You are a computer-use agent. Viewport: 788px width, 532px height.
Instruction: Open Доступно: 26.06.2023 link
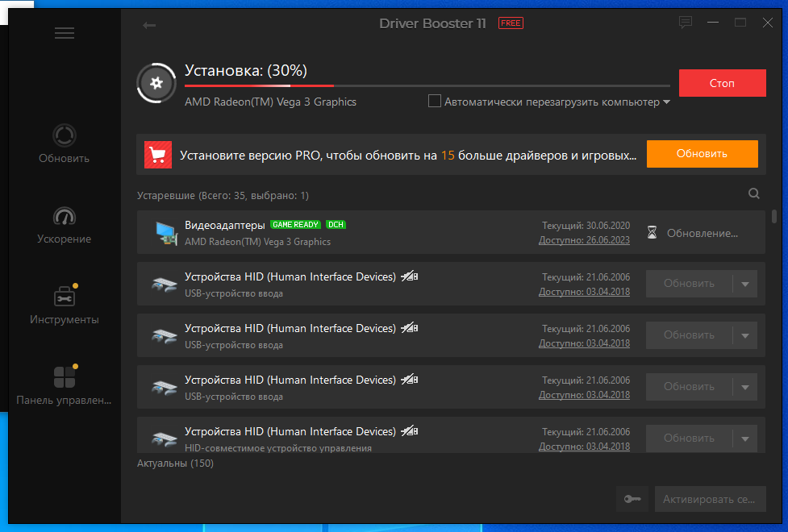584,240
